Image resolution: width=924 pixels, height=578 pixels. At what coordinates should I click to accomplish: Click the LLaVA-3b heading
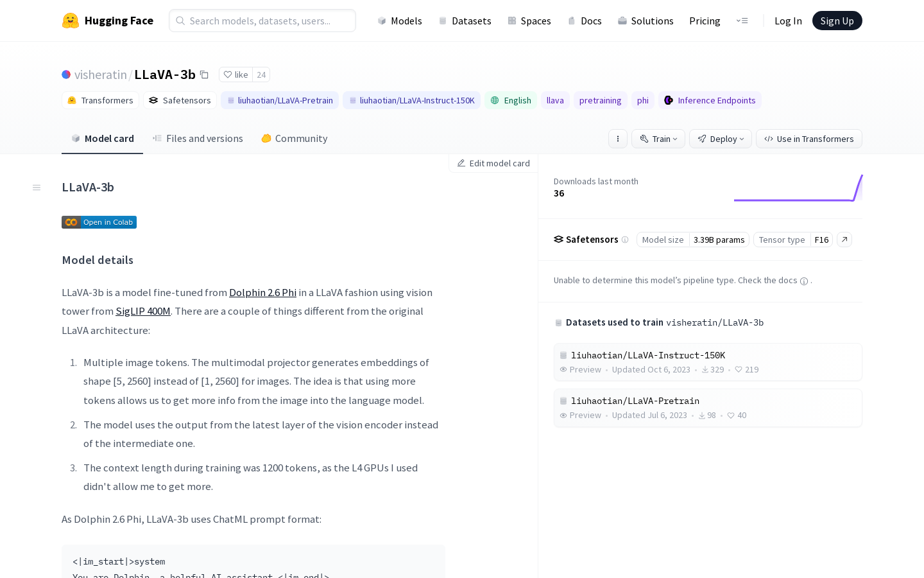(x=88, y=188)
